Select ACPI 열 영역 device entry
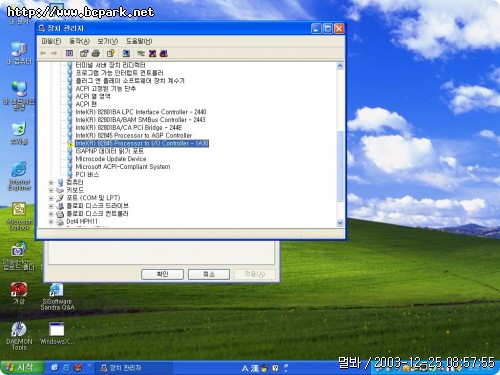 click(93, 96)
